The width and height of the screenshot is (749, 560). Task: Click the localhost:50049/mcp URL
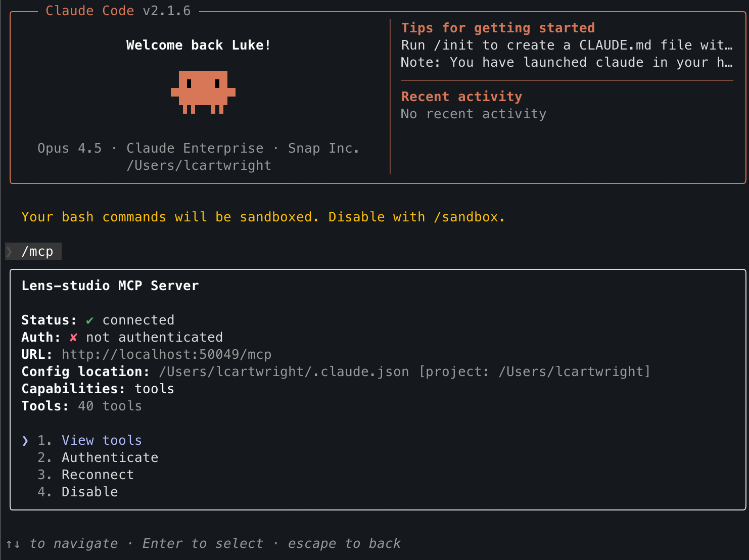point(166,355)
